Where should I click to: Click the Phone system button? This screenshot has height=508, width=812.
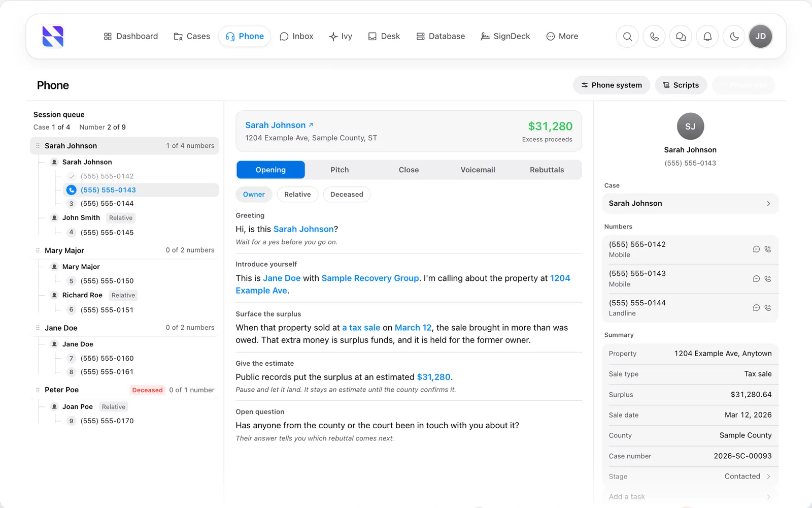pyautogui.click(x=612, y=85)
